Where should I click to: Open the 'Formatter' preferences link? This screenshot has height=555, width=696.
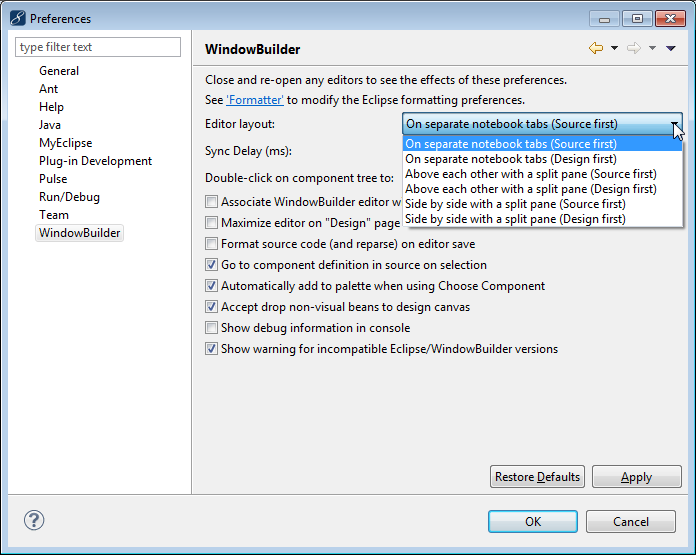point(255,100)
